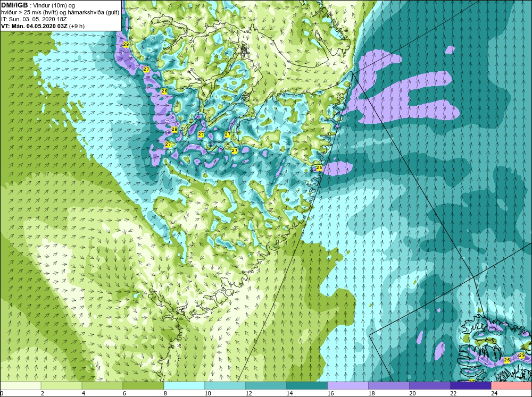
Task: Select the light cyan 8–10 m/s legend swatch
Action: [184, 385]
